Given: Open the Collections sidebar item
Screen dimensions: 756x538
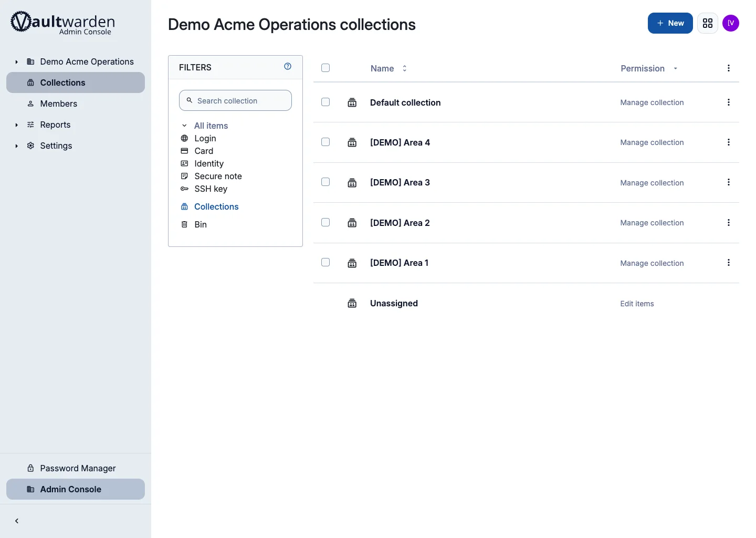Looking at the screenshot, I should tap(76, 82).
